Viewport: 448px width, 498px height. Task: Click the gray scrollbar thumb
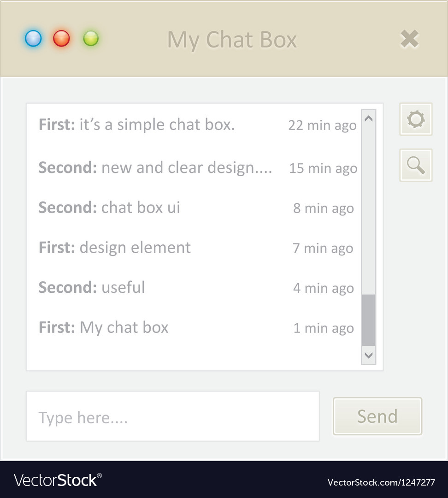click(x=369, y=320)
